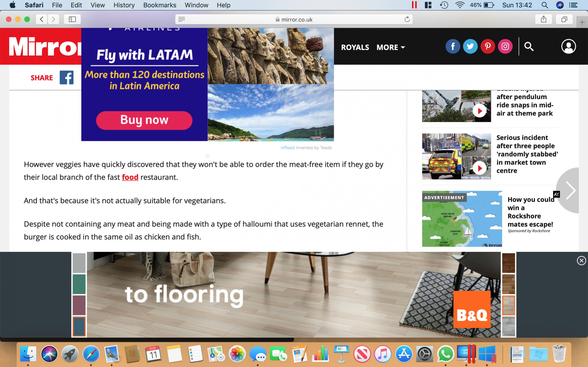Share article via Facebook icon next to SHARE
The image size is (588, 367).
(x=67, y=78)
